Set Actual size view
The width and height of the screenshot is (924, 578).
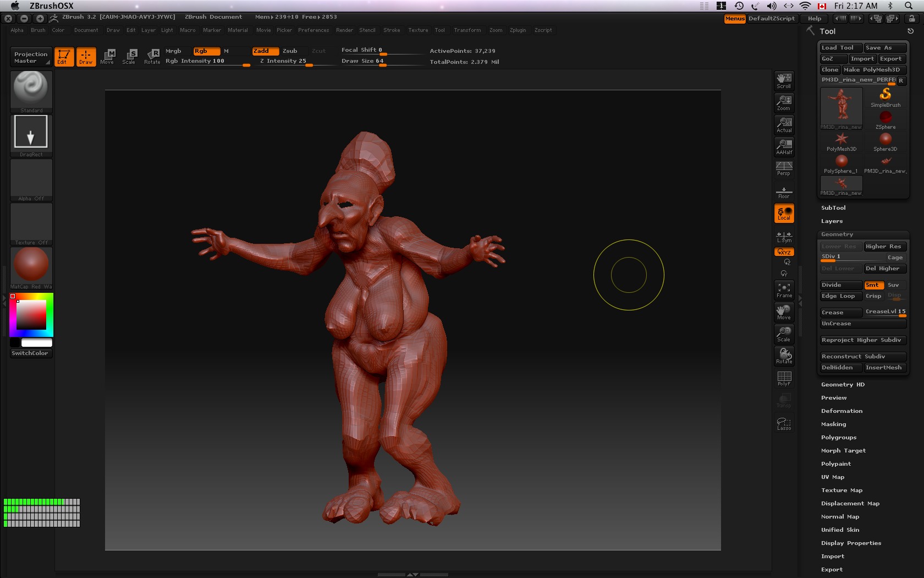click(784, 124)
